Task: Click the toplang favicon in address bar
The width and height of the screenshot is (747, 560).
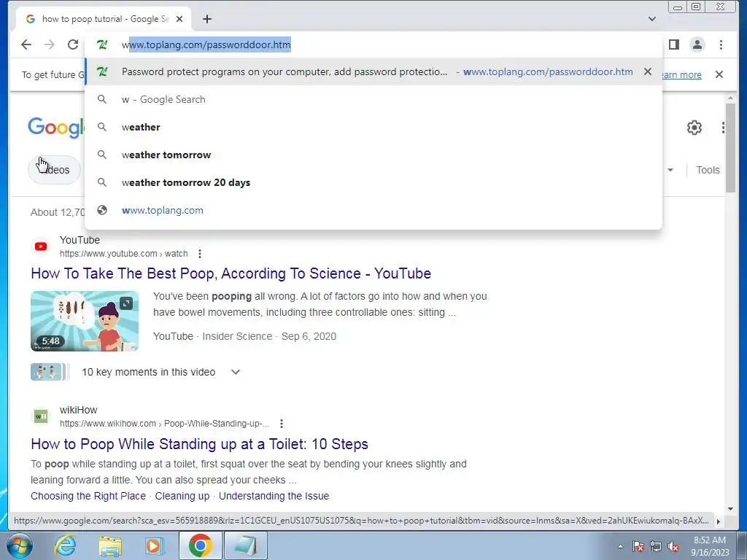Action: tap(102, 44)
